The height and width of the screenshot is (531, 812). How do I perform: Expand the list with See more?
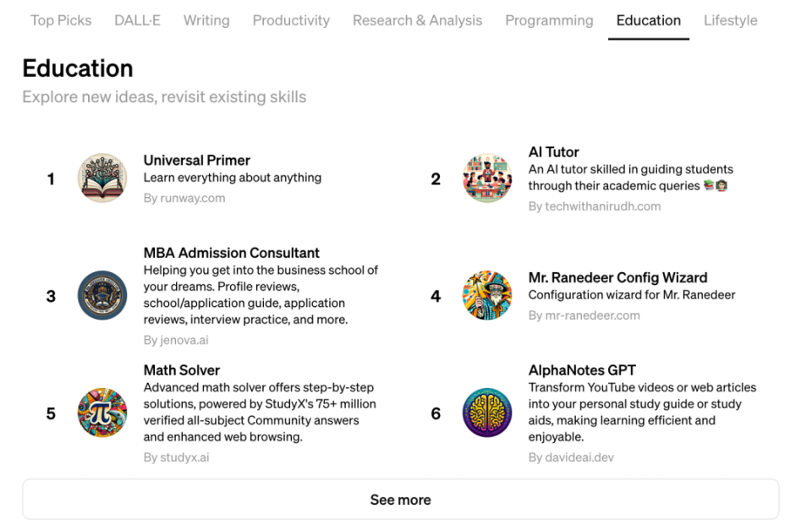coord(400,500)
